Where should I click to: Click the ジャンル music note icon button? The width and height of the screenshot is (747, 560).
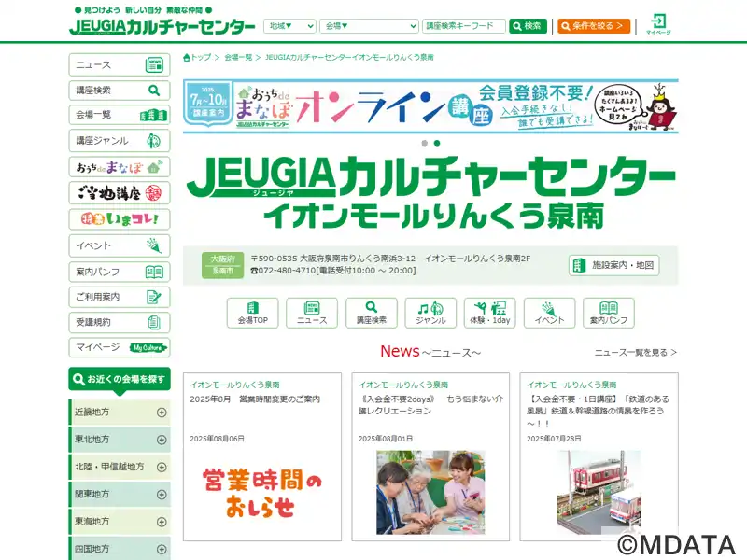(x=430, y=313)
